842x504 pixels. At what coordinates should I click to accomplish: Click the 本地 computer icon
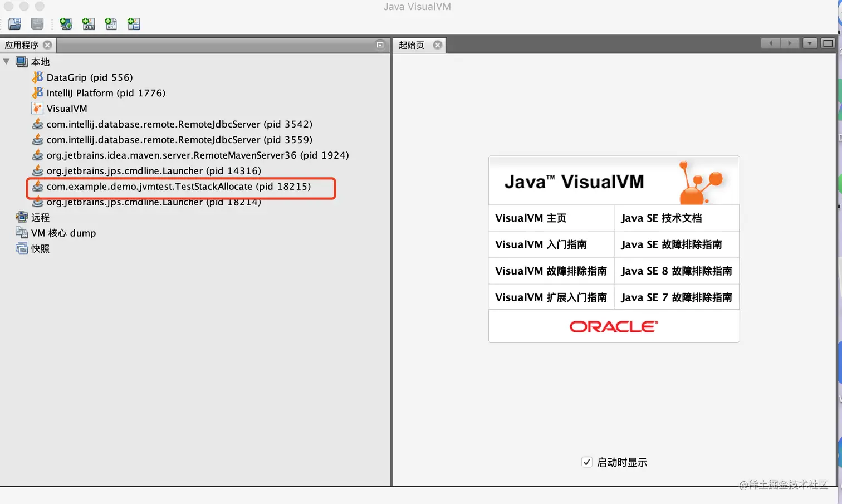coord(22,62)
